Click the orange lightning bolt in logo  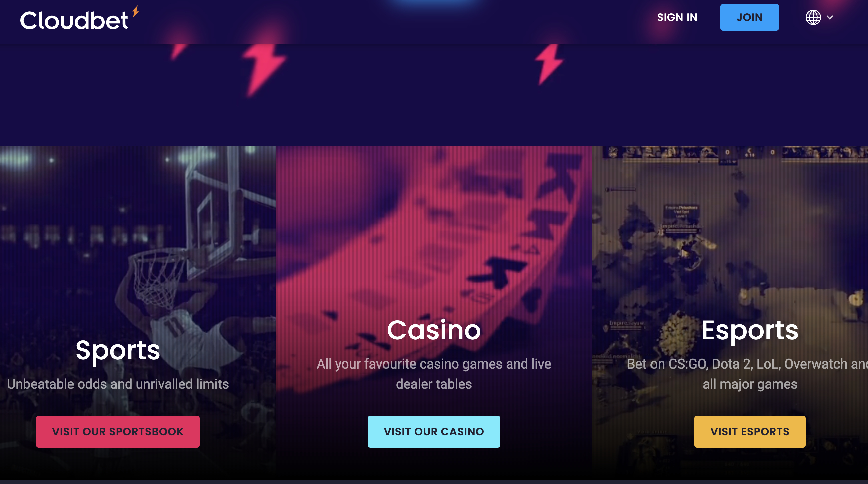click(135, 11)
